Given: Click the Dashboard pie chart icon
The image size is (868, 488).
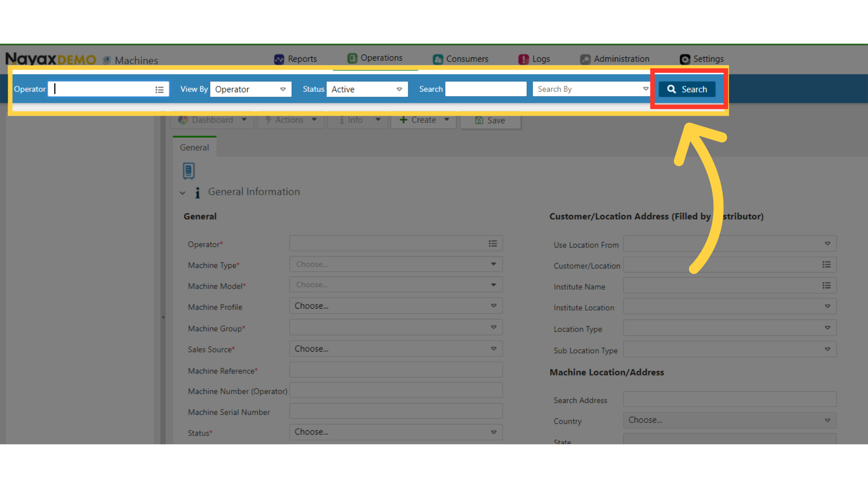Looking at the screenshot, I should point(183,120).
